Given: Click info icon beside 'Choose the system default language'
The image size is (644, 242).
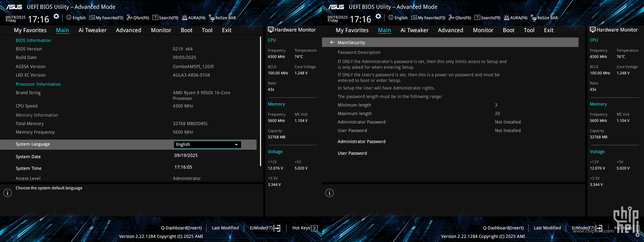Looking at the screenshot, I should [x=8, y=193].
